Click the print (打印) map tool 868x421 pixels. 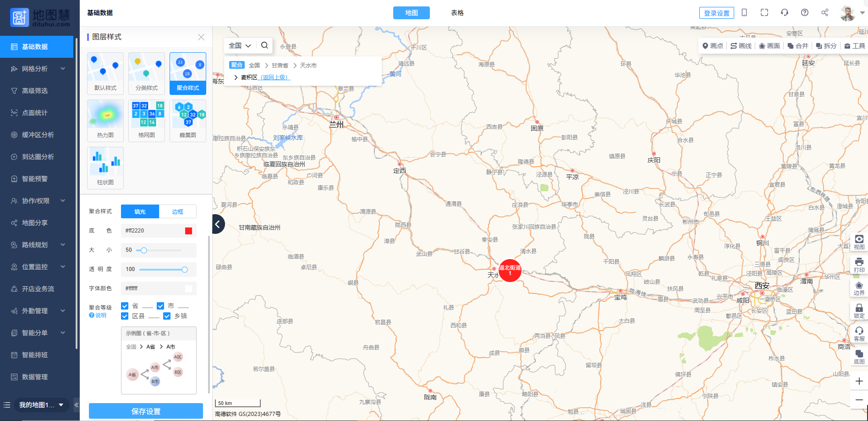859,265
